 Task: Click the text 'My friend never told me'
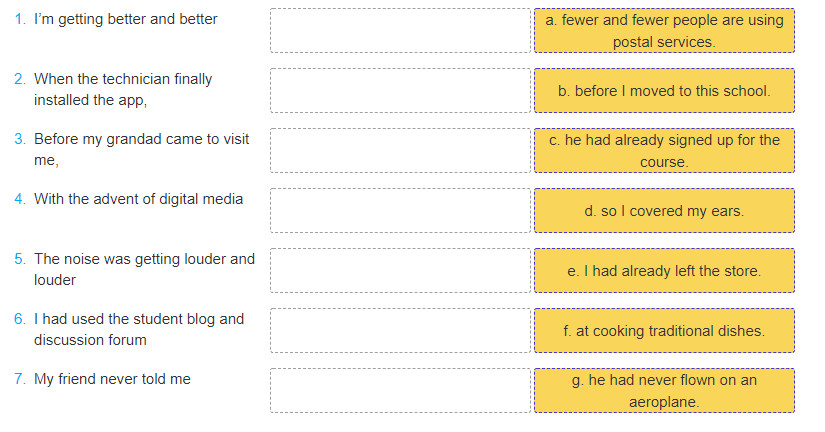[112, 379]
